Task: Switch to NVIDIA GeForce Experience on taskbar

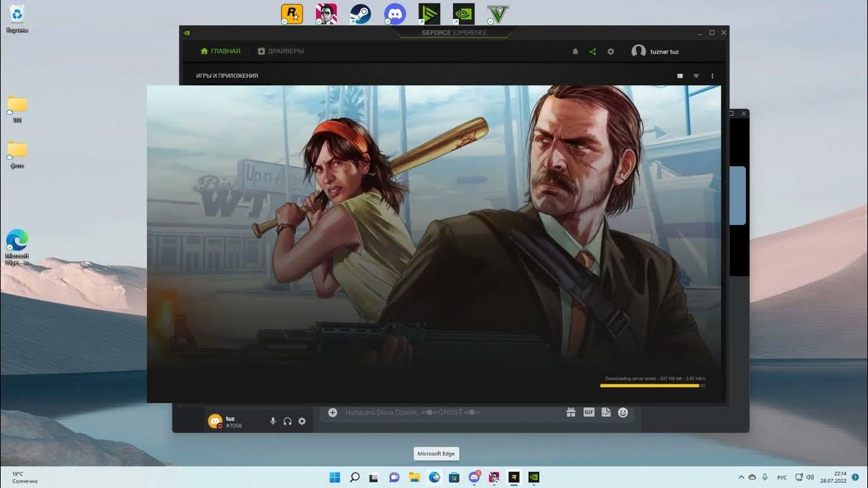Action: coord(534,477)
